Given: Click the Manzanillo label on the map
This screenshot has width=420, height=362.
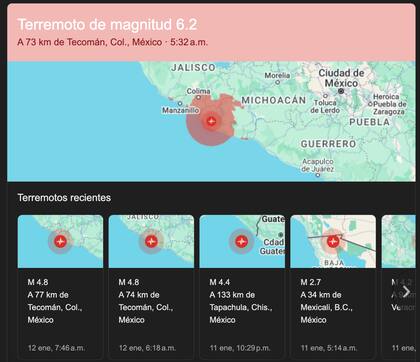Looking at the screenshot, I should tap(181, 110).
